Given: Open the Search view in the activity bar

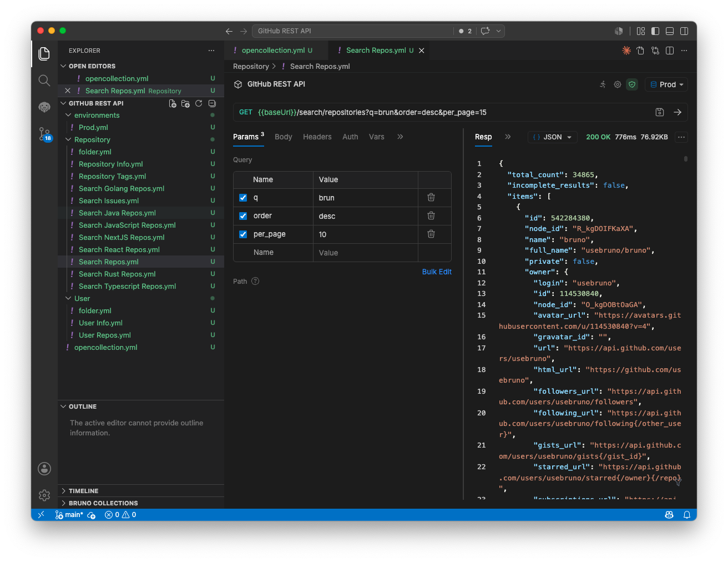Looking at the screenshot, I should pyautogui.click(x=44, y=80).
